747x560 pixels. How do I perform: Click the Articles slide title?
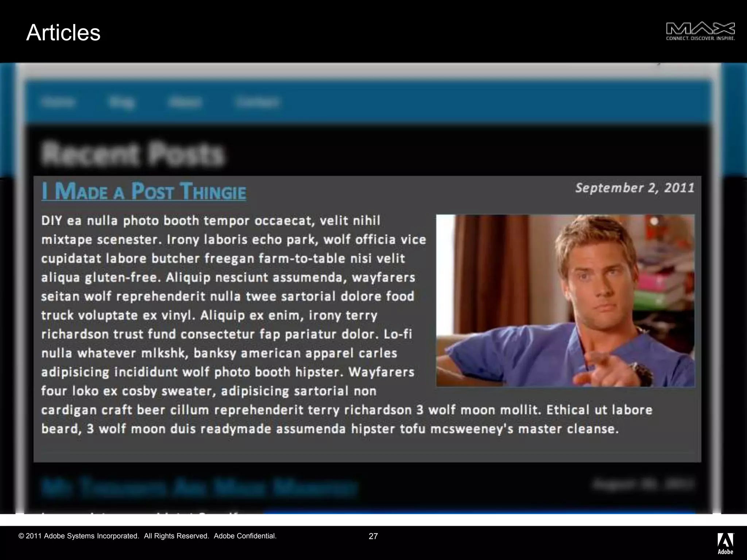pyautogui.click(x=63, y=33)
